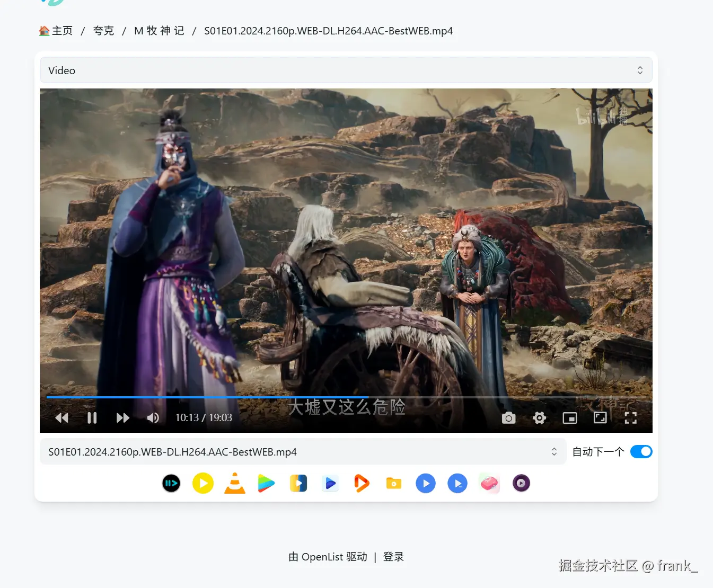The image size is (713, 588).
Task: Open video in orange Infuse icon
Action: (x=362, y=483)
